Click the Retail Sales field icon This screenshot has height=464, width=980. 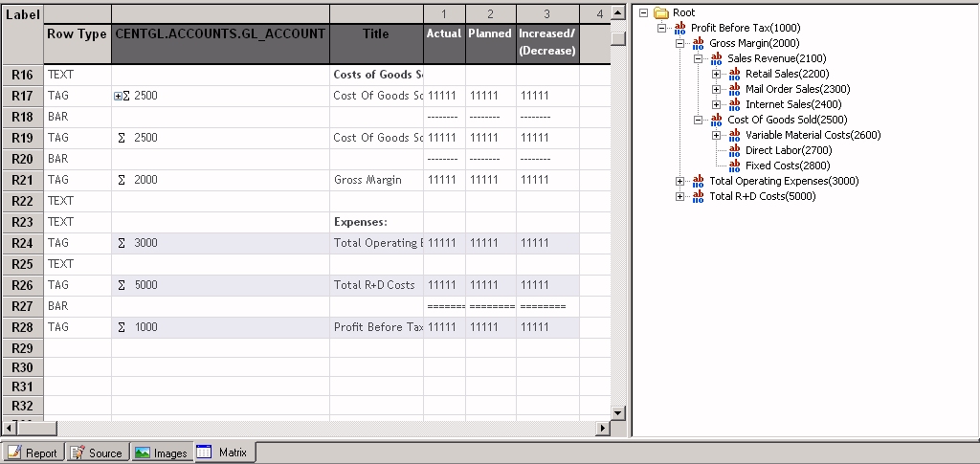[734, 74]
